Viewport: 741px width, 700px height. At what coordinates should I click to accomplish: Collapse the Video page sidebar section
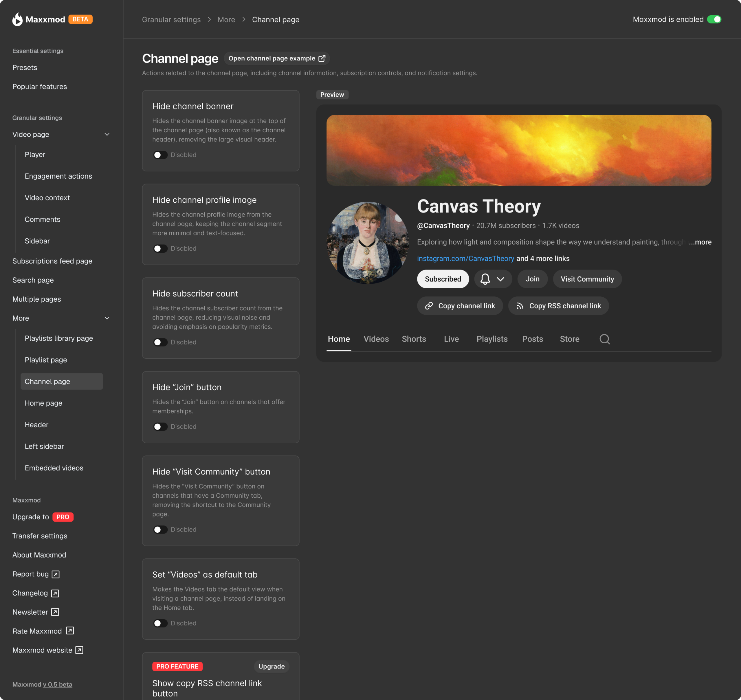tap(107, 134)
